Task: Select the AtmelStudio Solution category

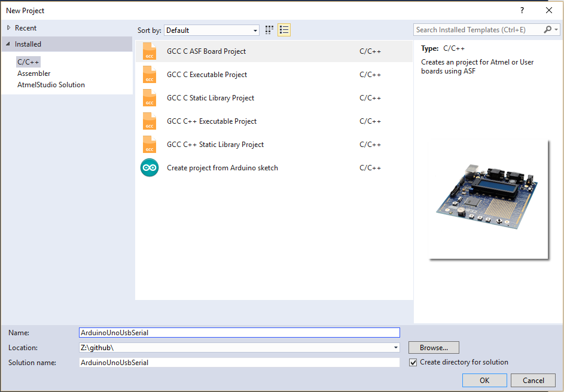Action: [x=51, y=85]
